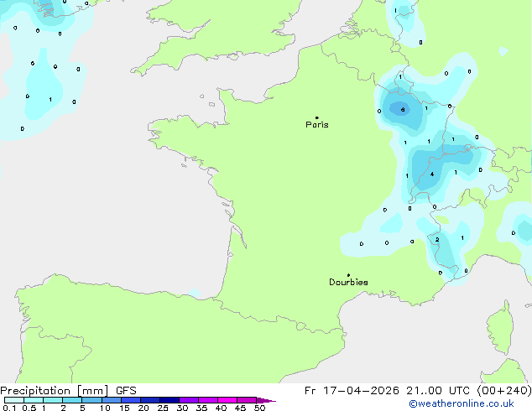Click the legend label '45'
Screen dimensions: 532x411
(x=240, y=408)
